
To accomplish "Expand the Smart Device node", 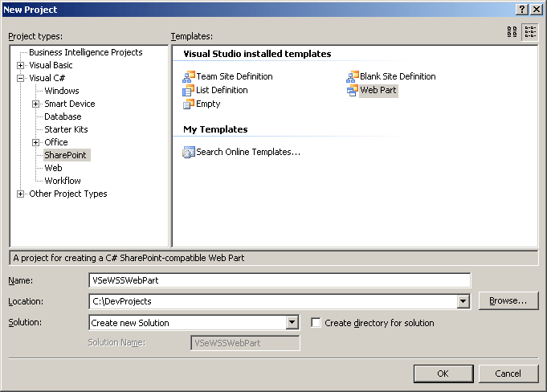I will coord(35,104).
